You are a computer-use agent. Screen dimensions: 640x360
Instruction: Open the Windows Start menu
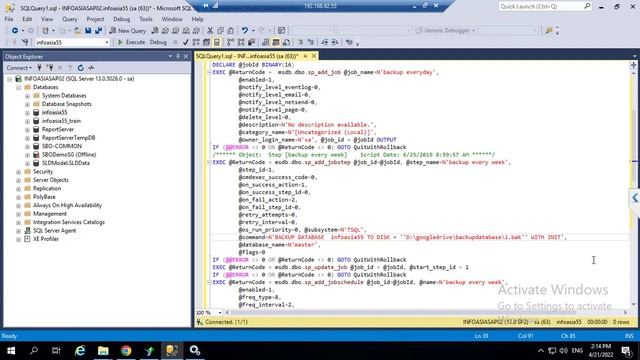tap(11, 351)
